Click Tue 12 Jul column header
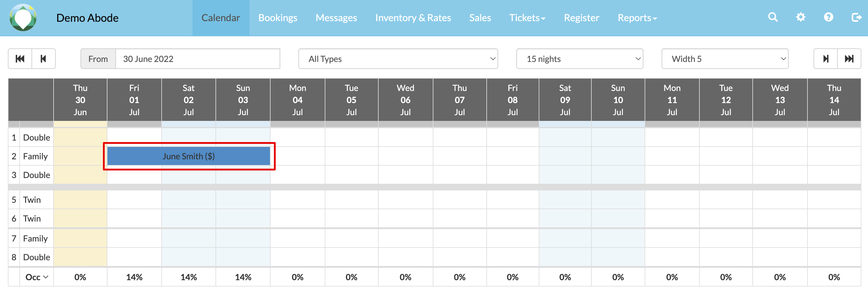The image size is (868, 295). (726, 100)
